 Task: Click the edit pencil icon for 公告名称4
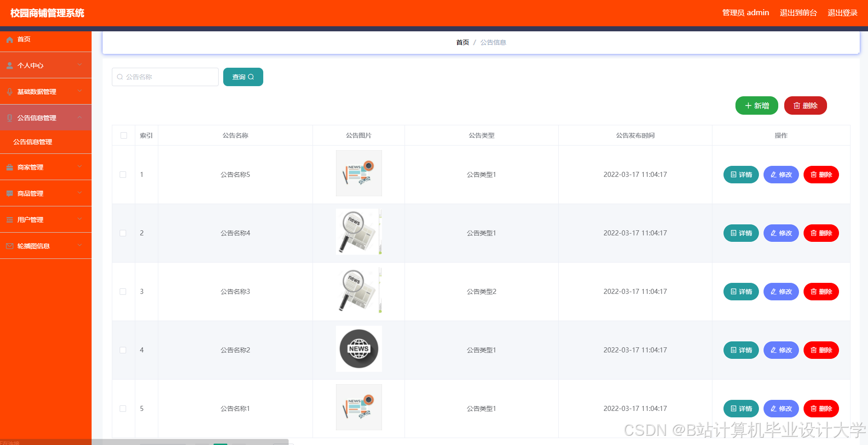[774, 233]
